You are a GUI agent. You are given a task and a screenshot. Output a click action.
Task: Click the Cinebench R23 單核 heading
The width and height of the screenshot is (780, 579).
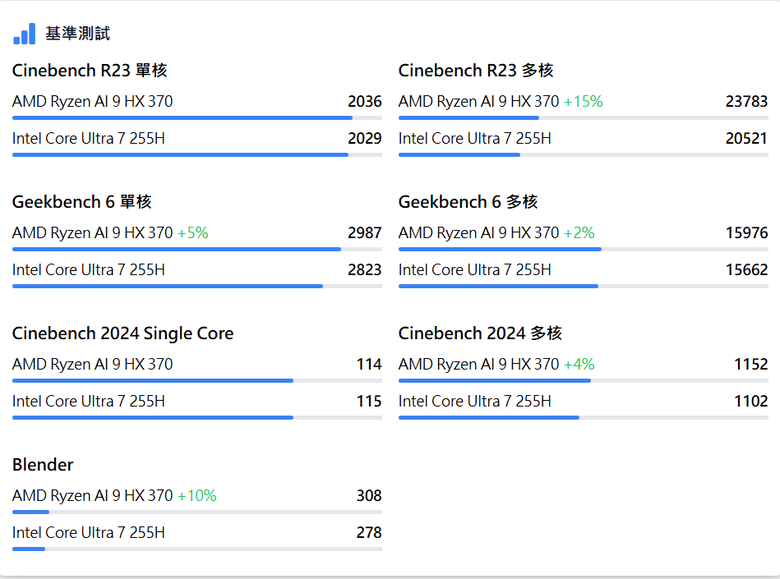[x=90, y=70]
